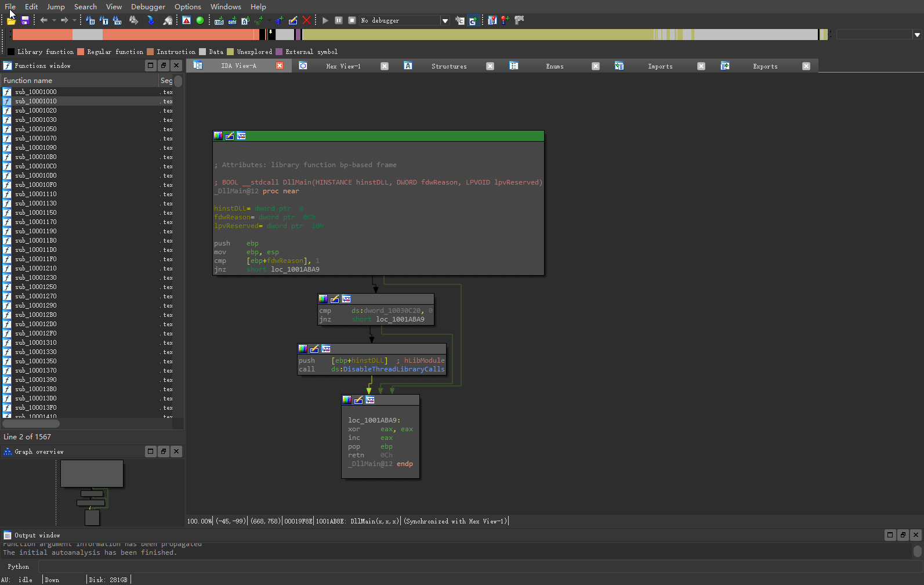Image resolution: width=924 pixels, height=585 pixels.
Task: Switch to the Structures tab
Action: point(449,66)
